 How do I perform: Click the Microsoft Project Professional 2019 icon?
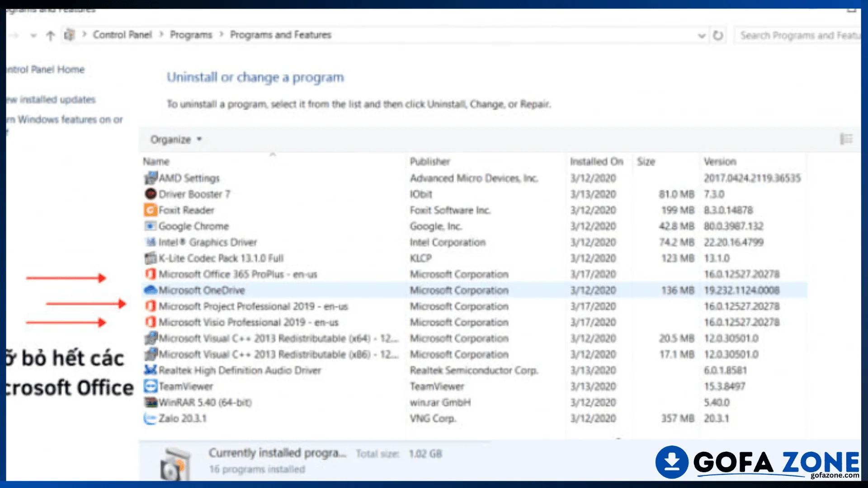click(151, 306)
